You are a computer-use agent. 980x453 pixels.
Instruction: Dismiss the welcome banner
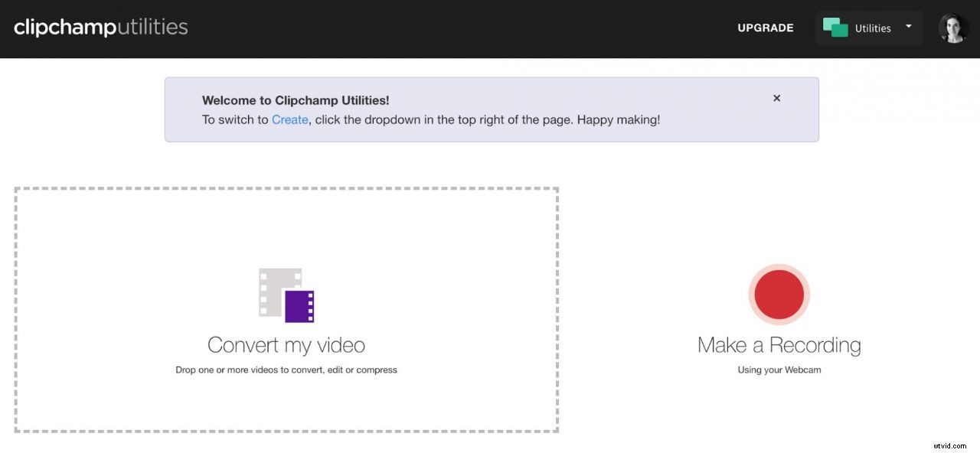[776, 98]
